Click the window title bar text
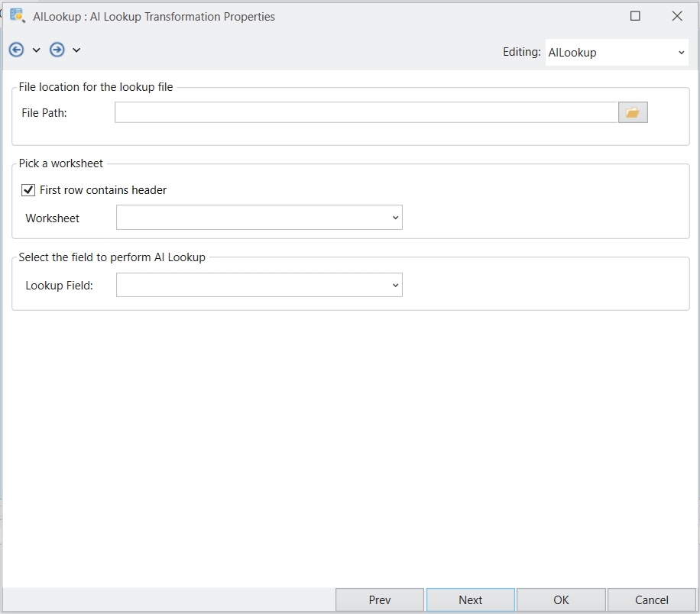The image size is (700, 614). click(x=154, y=16)
